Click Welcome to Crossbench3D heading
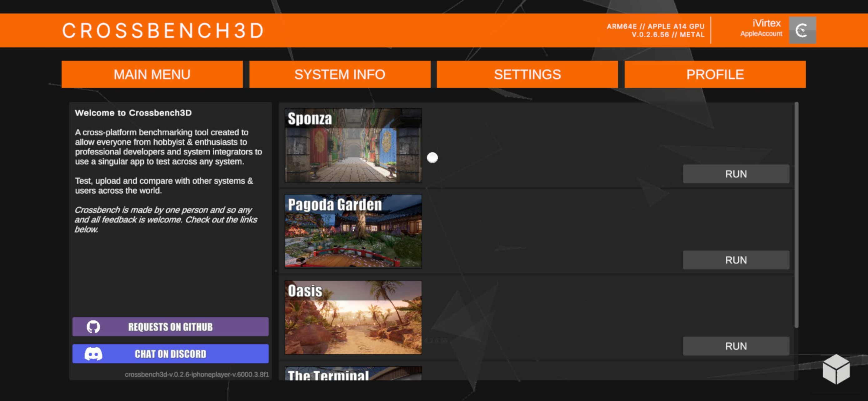Image resolution: width=868 pixels, height=401 pixels. point(133,113)
